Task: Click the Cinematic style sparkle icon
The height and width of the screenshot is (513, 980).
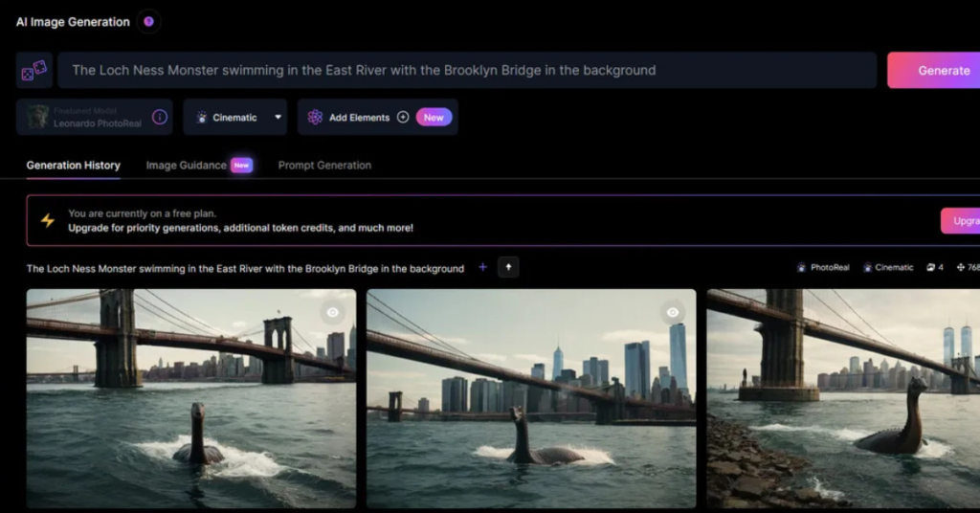Action: point(202,117)
